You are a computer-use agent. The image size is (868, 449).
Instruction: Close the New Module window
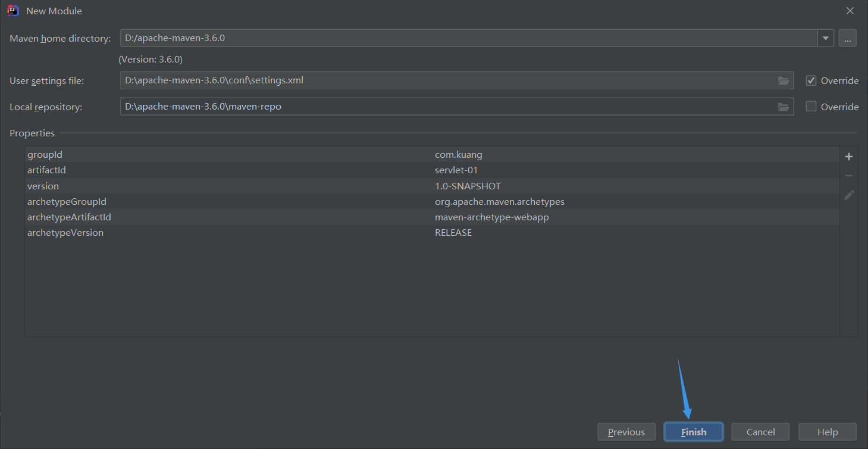(850, 11)
